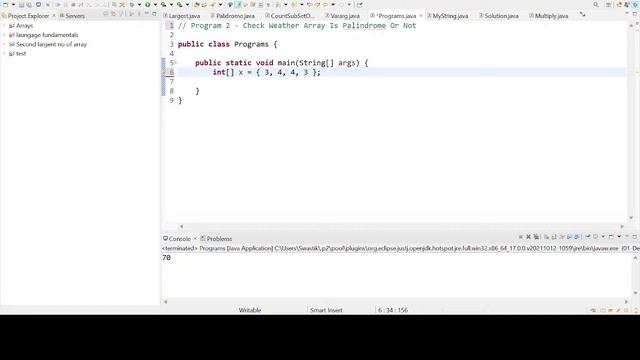The width and height of the screenshot is (640, 360).
Task: Switch to the Problems tab
Action: click(216, 239)
